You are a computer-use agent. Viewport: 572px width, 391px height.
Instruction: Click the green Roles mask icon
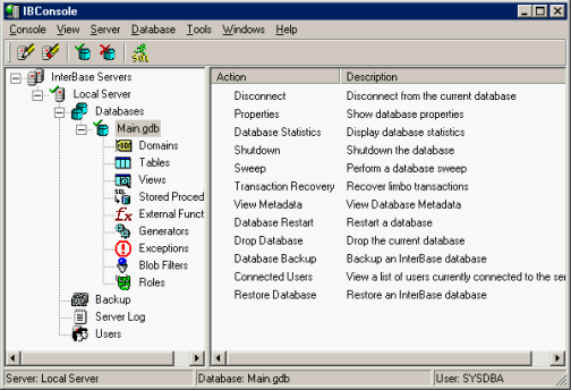[123, 283]
